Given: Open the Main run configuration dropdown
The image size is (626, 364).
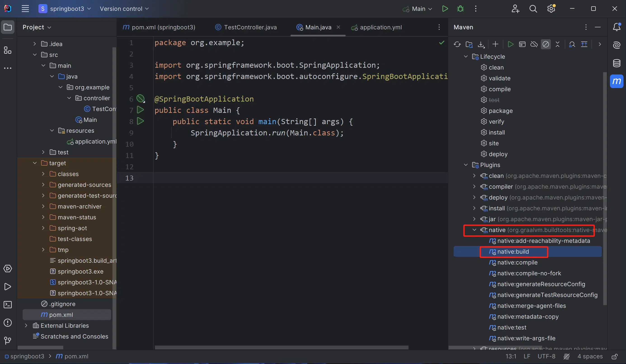Looking at the screenshot, I should [x=417, y=9].
